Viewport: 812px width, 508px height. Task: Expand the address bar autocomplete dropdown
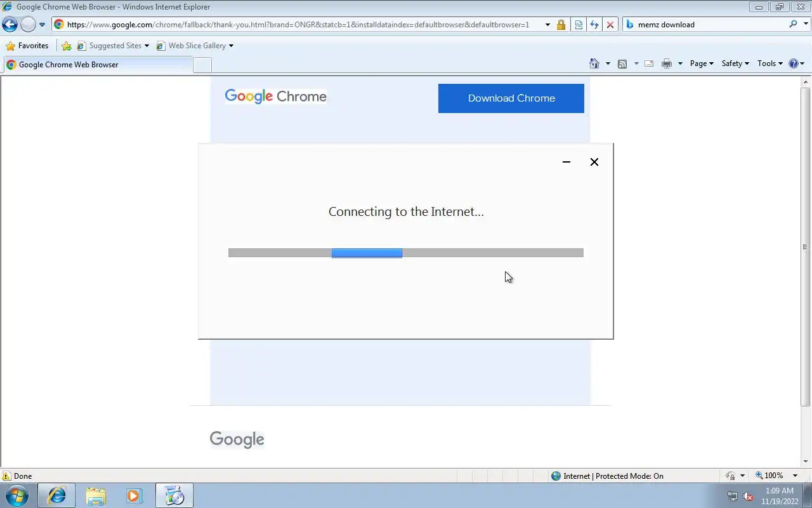coord(547,25)
